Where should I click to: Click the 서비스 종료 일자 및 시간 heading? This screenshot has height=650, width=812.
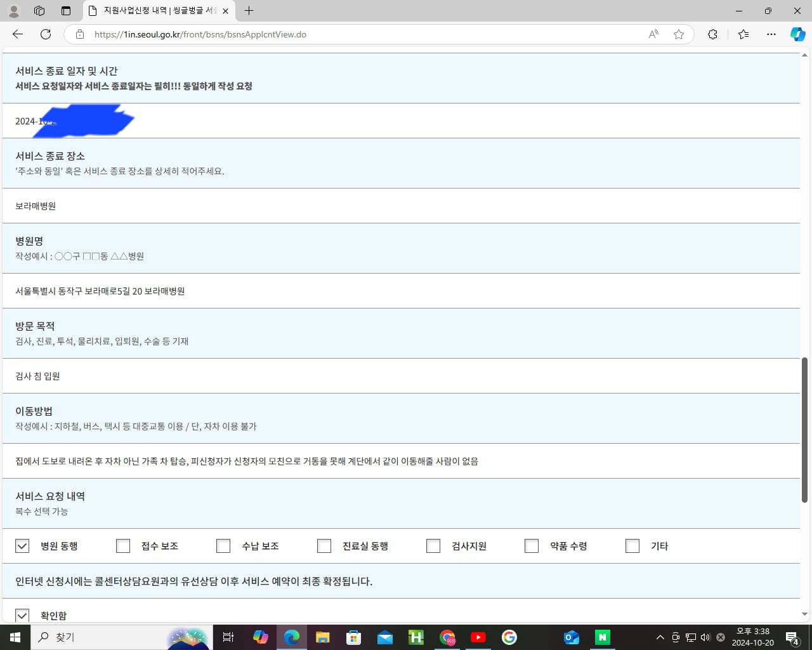[x=67, y=71]
